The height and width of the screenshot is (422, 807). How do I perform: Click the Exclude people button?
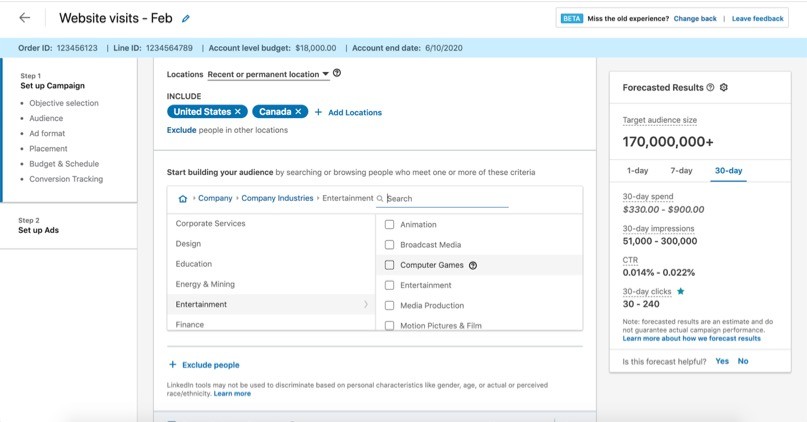[204, 365]
